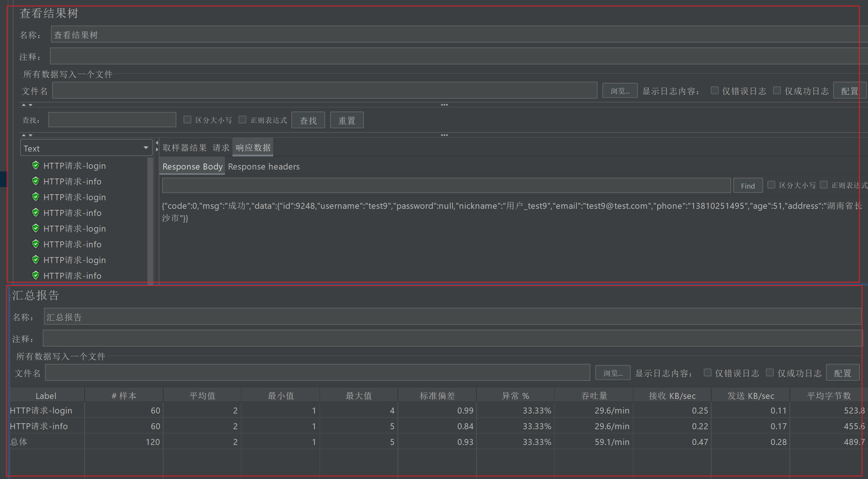
Task: Enable 仅成功日志 checkbox in 查看结果树 panel
Action: coord(777,91)
